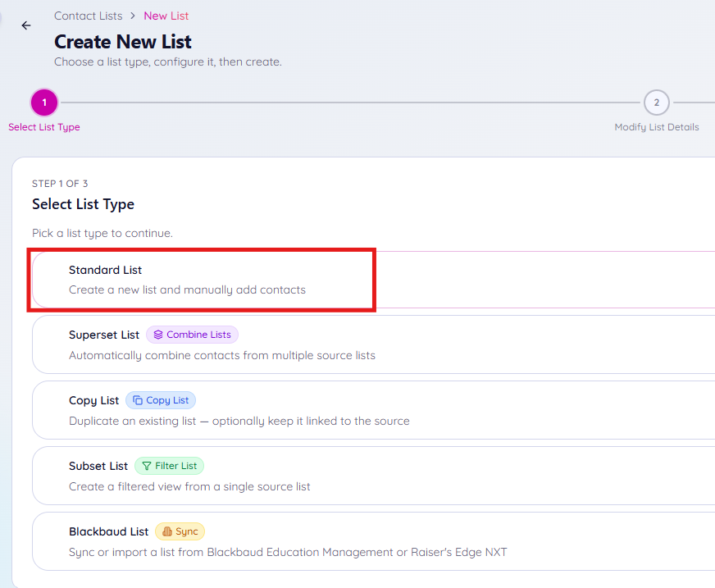Click the STEP 1 OF 3 label
The width and height of the screenshot is (715, 588).
(x=60, y=184)
